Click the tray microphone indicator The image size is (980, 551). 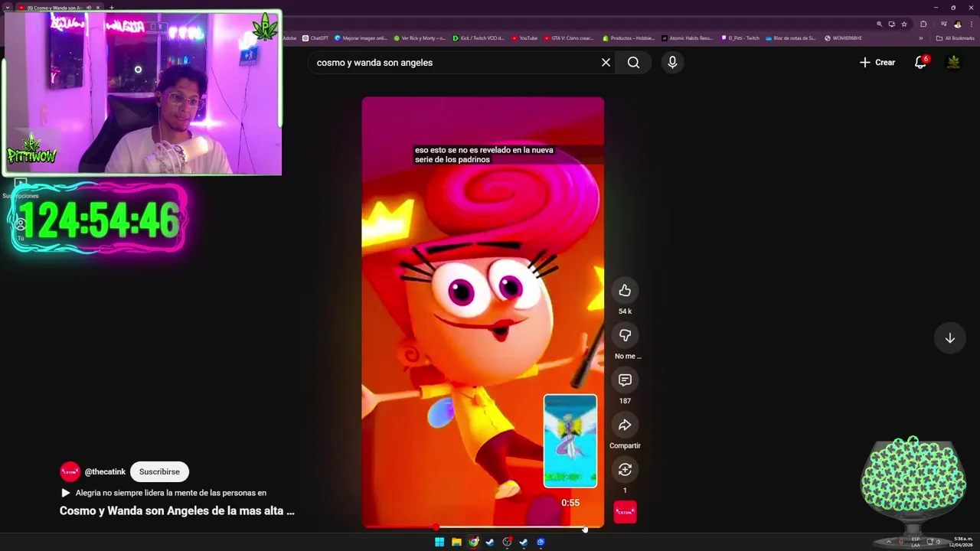(901, 542)
